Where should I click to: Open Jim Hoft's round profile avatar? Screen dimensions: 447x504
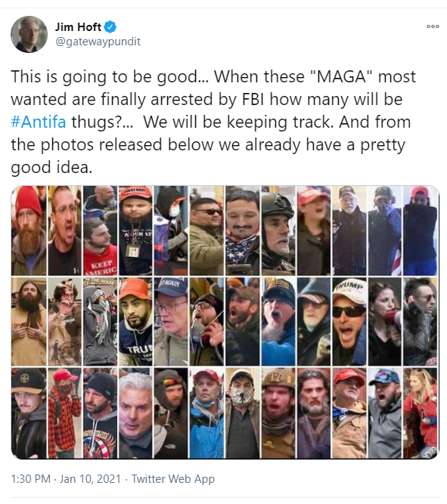click(x=29, y=34)
